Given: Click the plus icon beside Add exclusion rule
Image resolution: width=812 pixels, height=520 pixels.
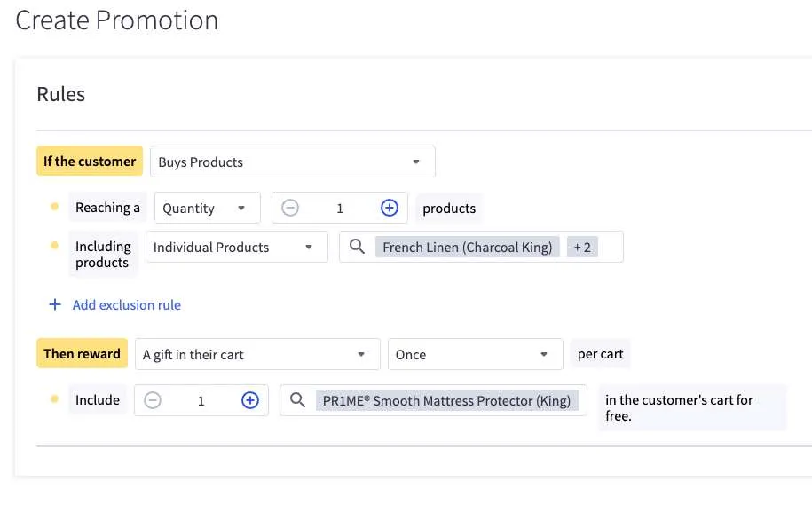Looking at the screenshot, I should [x=54, y=304].
